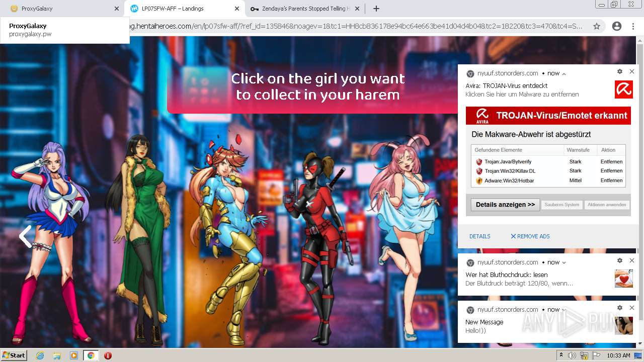Switch to Zendaya's Parents tab
Screen dimensions: 644x362
[304, 9]
